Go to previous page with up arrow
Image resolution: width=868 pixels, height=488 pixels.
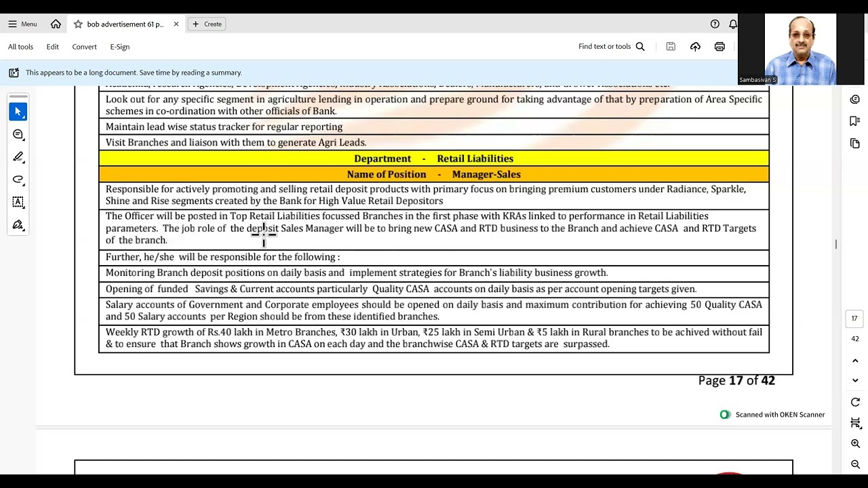855,361
